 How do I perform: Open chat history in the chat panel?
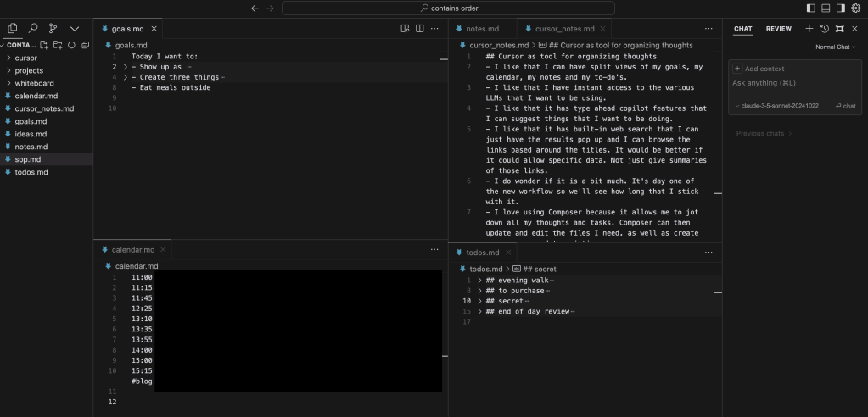coord(824,29)
